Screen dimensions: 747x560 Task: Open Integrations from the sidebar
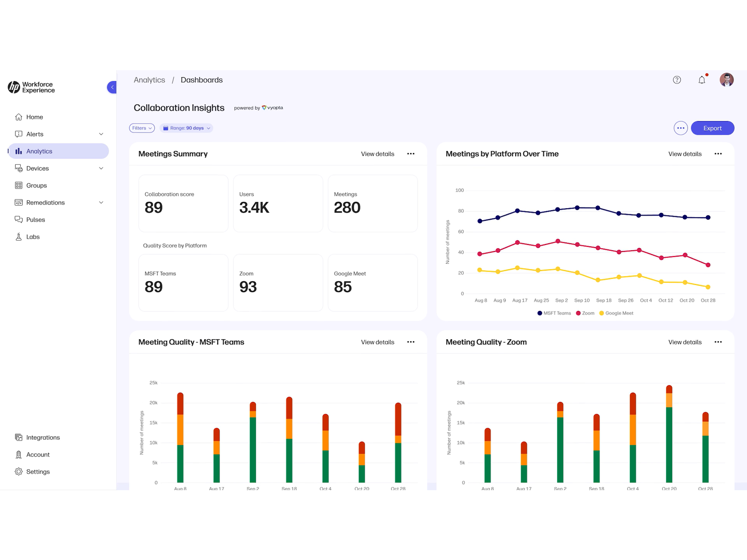click(43, 438)
